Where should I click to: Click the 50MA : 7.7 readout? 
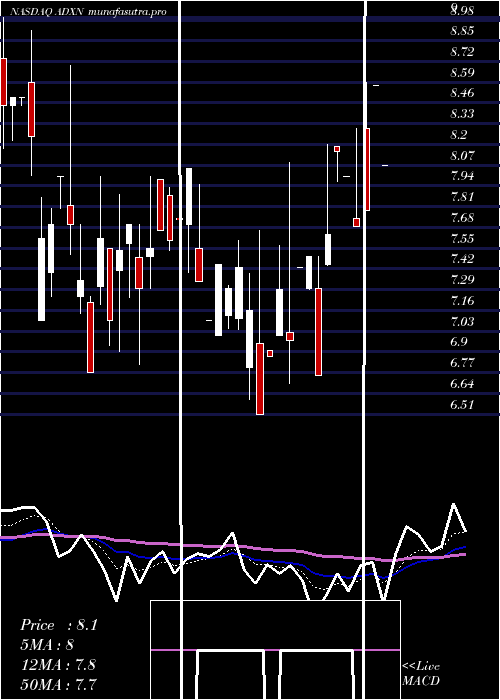[58, 684]
